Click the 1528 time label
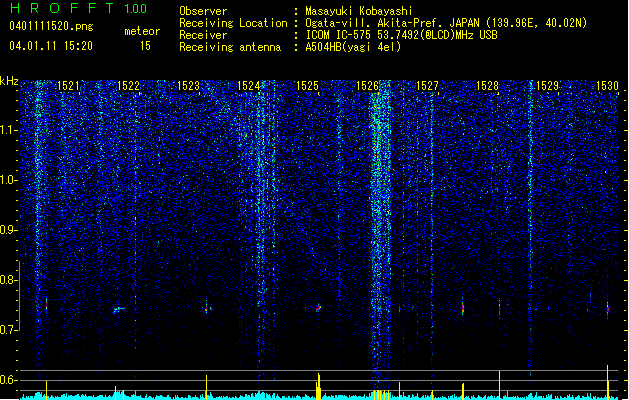Screen dimensions: 629x400 (487, 85)
